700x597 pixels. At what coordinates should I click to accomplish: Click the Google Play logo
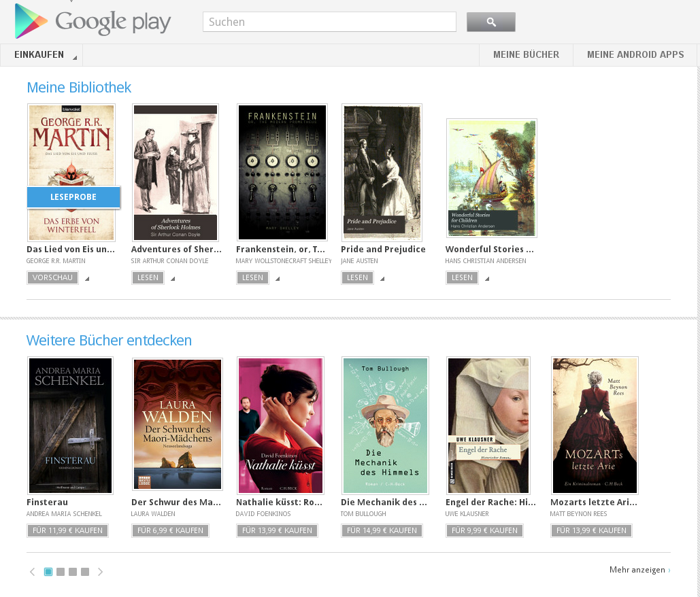click(x=93, y=21)
